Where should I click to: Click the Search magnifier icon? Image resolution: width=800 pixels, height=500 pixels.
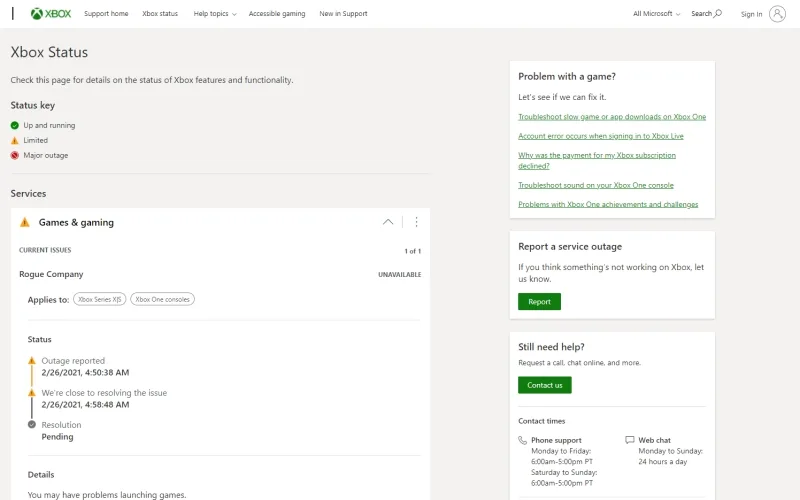[718, 13]
